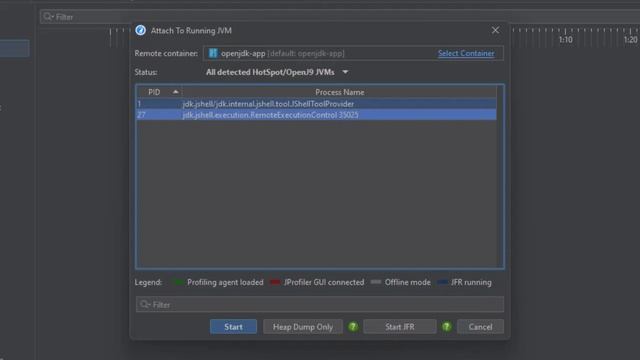Click the Start button
Image resolution: width=640 pixels, height=360 pixels.
[x=233, y=327]
